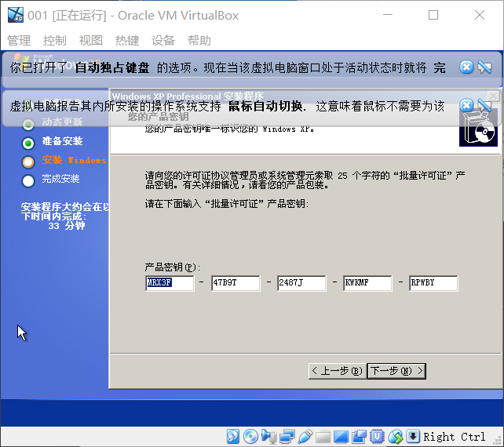Click the mouse integration status icon
504x447 pixels.
click(x=396, y=437)
